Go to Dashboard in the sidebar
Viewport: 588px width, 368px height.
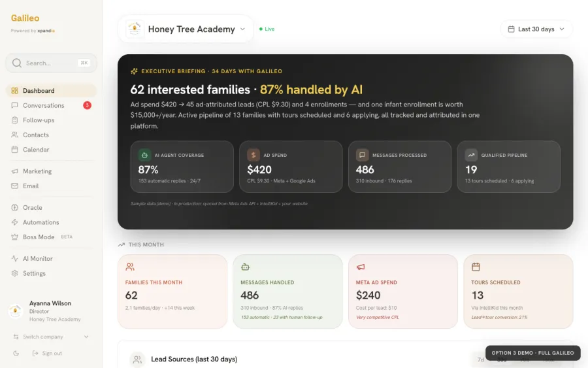[x=51, y=90]
